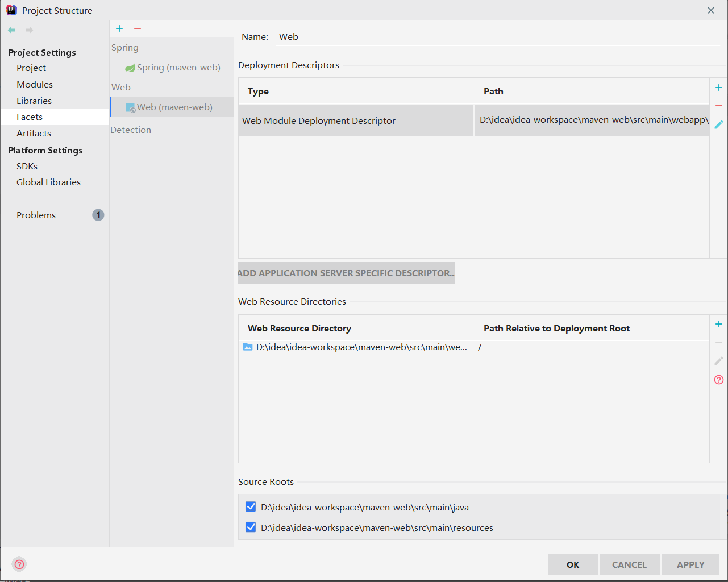Screen dimensions: 728x582
Task: Add a deployment descriptor with plus icon
Action: click(719, 88)
